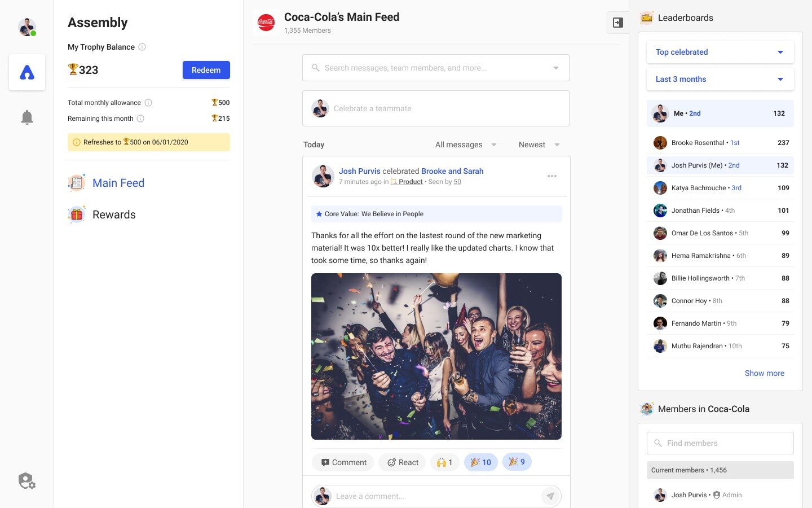Click the Redeem button
The width and height of the screenshot is (812, 508).
pyautogui.click(x=206, y=70)
